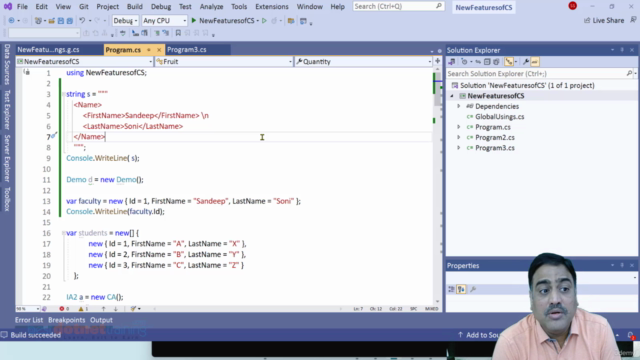Click Solution Explorer switch views icon
Screen dimensions: 640x360
click(x=452, y=62)
